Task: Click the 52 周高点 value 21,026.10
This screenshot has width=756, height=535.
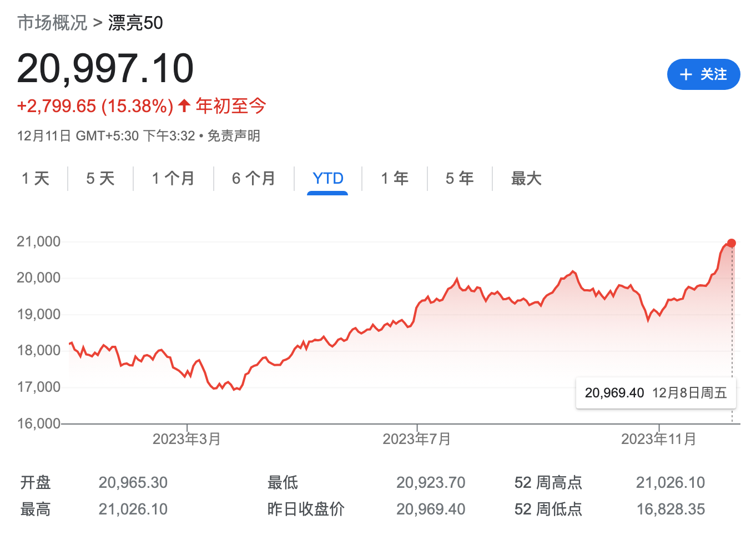Action: click(x=671, y=482)
